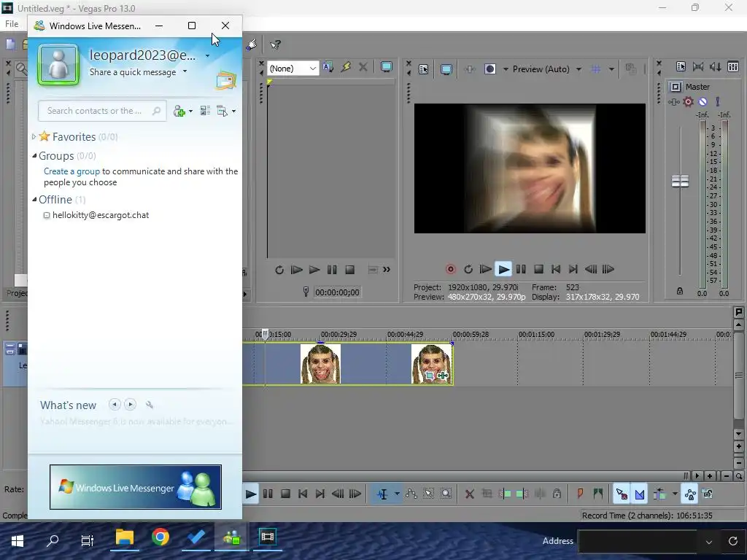Open Share a quick message field
The image size is (747, 560).
[x=138, y=72]
